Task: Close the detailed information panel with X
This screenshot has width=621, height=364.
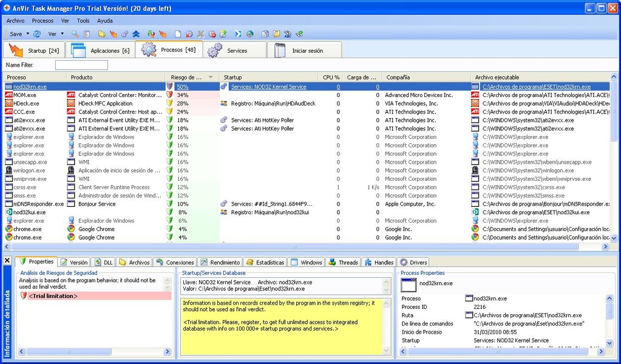Action: click(7, 261)
